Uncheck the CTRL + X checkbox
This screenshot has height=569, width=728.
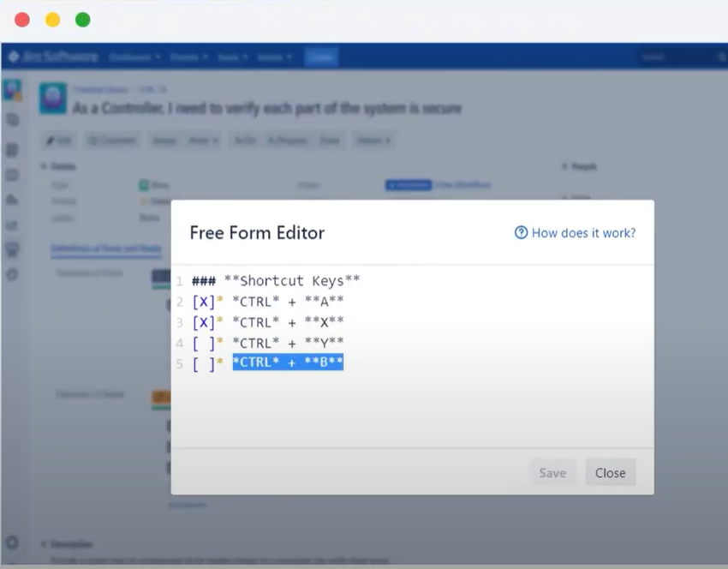[203, 321]
